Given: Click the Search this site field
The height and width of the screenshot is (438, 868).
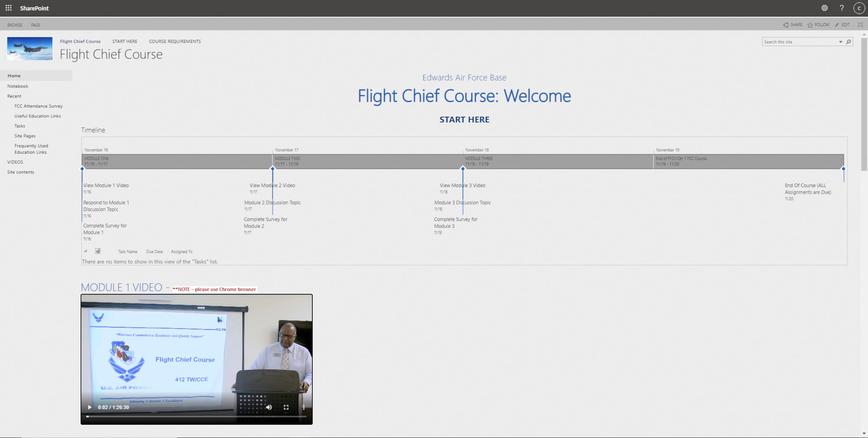Looking at the screenshot, I should click(x=799, y=42).
